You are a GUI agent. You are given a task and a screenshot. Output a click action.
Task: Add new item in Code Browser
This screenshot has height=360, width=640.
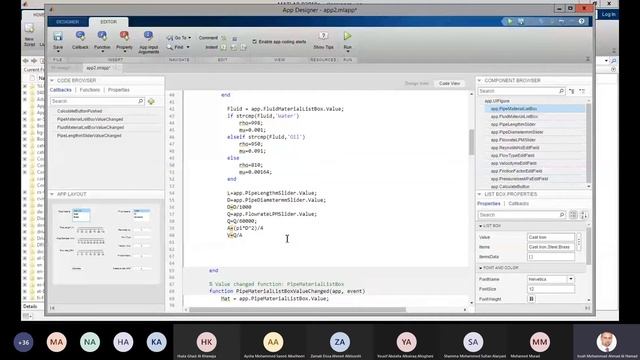(x=151, y=101)
